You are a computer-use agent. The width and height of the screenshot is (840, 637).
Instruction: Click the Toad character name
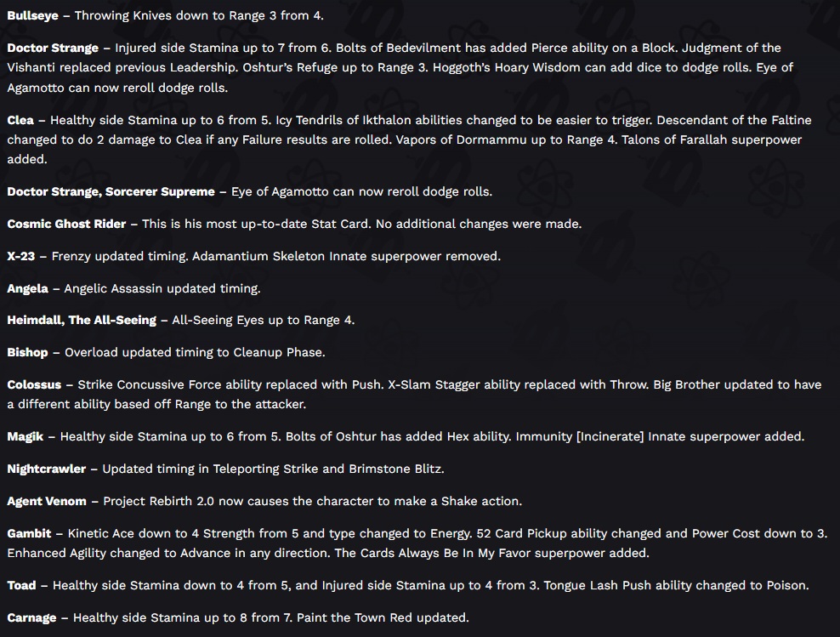pos(21,585)
